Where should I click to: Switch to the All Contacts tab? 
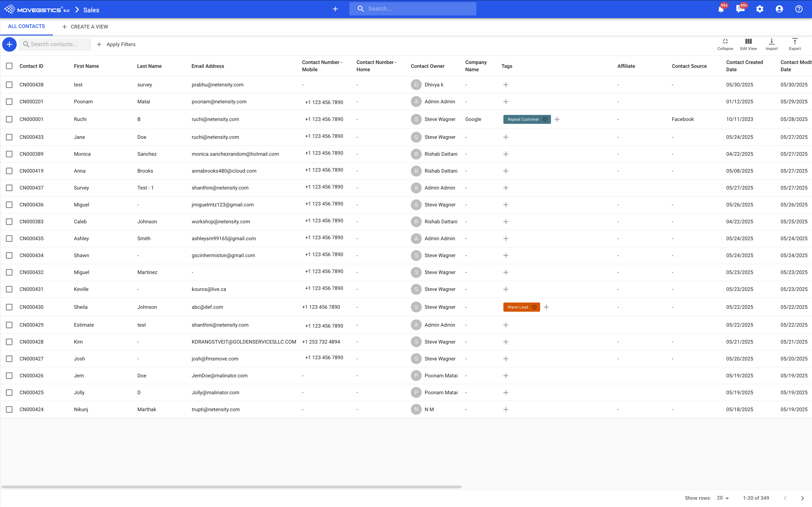coord(26,27)
